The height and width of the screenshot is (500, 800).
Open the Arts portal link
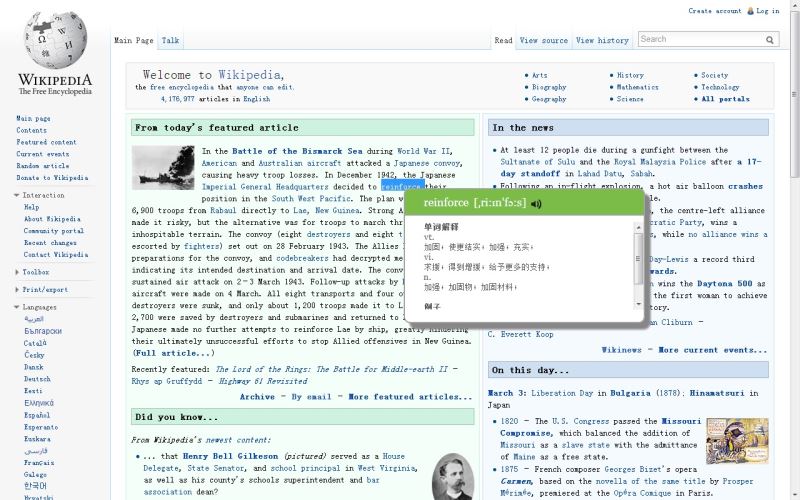(x=539, y=75)
